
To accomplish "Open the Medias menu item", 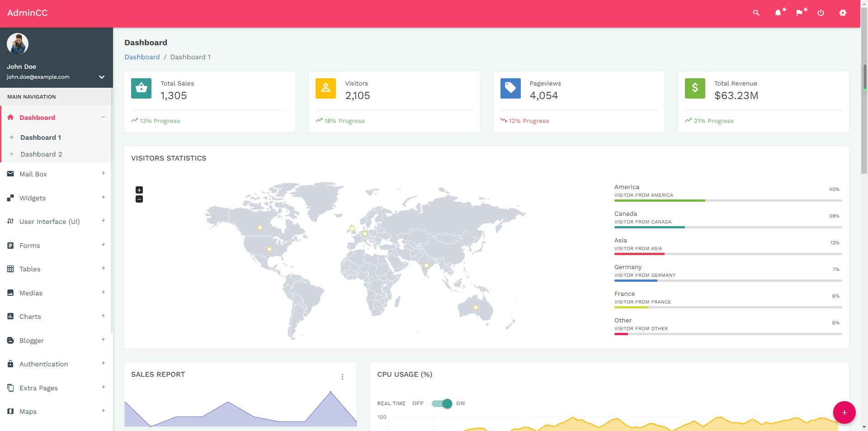I will [56, 293].
